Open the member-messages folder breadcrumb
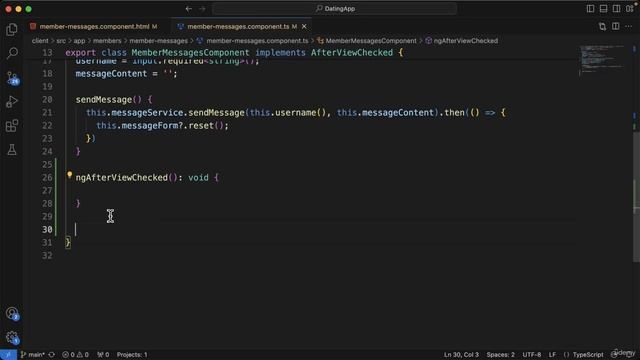The height and width of the screenshot is (360, 640). pyautogui.click(x=158, y=41)
